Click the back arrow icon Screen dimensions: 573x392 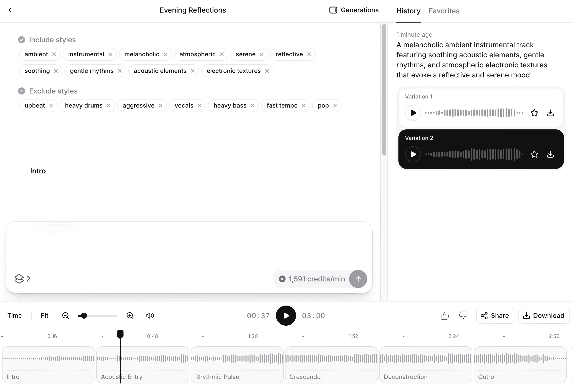tap(10, 10)
